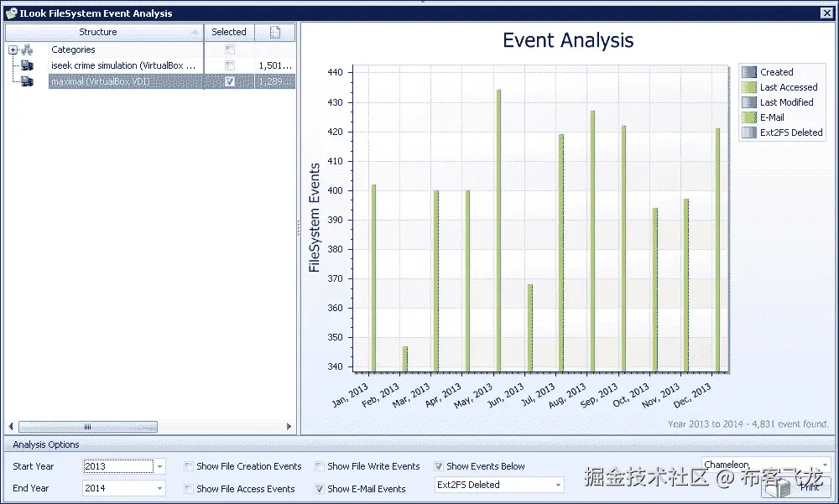Click the scroll left arrow in tree panel

11,426
